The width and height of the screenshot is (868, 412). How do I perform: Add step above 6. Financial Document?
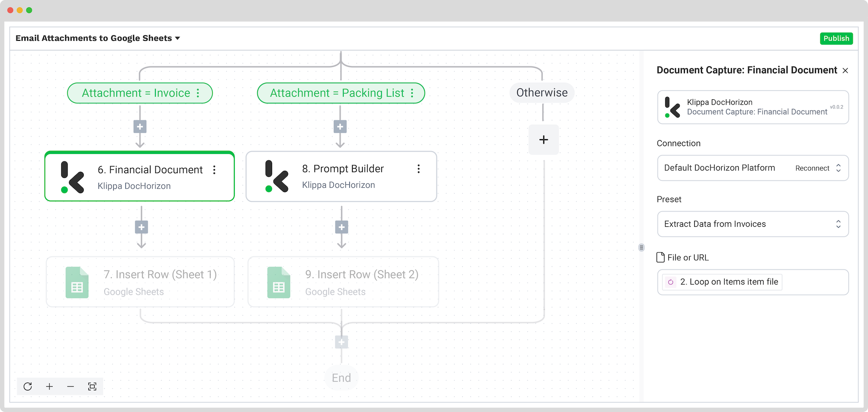140,127
